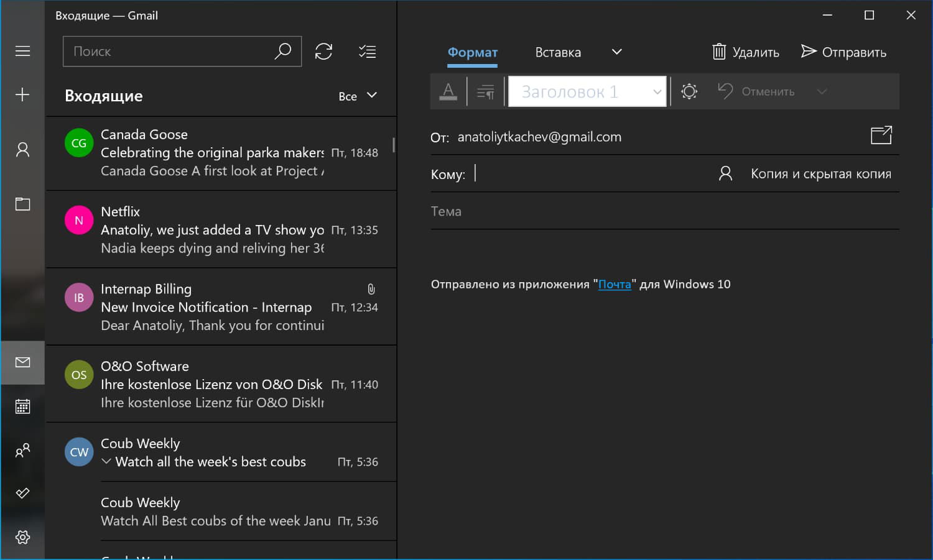Click the plus icon for new mail

click(x=22, y=94)
